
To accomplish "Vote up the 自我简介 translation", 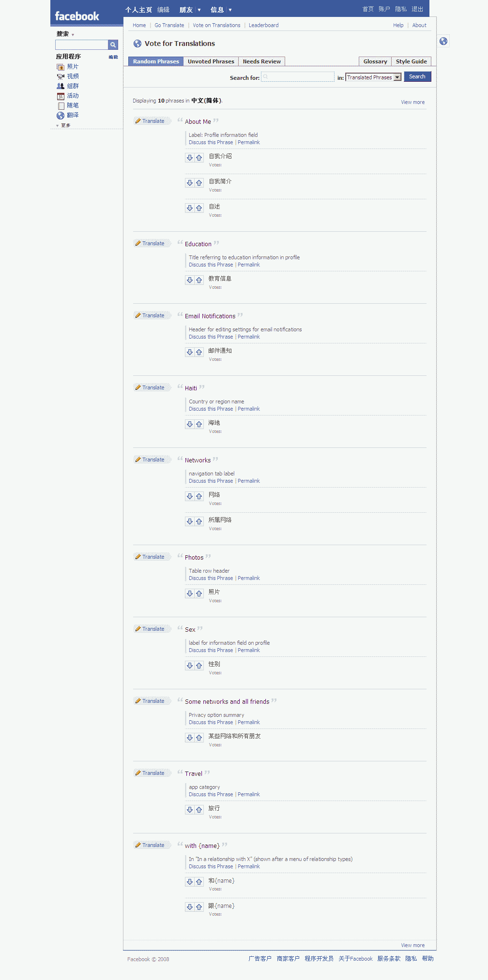I will 199,183.
